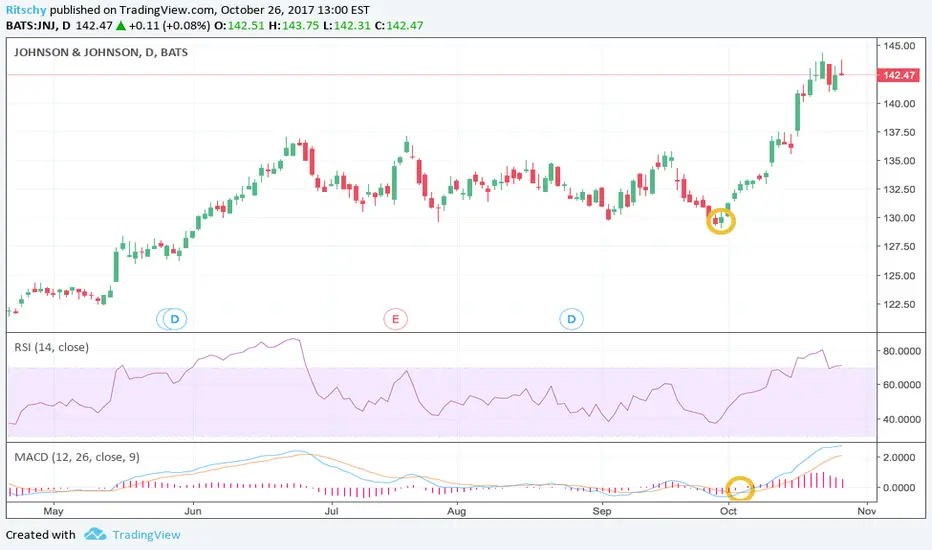Image resolution: width=932 pixels, height=550 pixels.
Task: Click the O:142.51 open value
Action: tap(239, 26)
